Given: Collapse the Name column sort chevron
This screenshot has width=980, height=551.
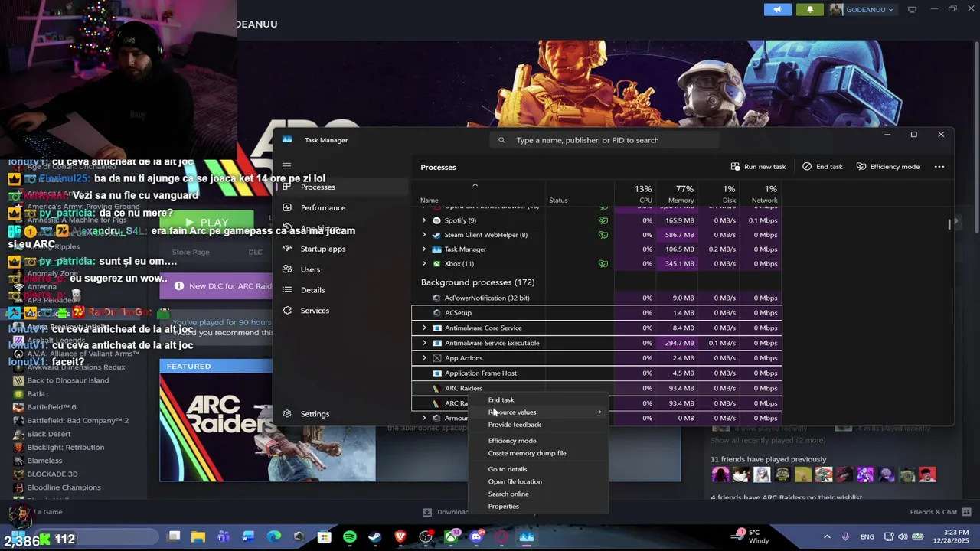Looking at the screenshot, I should (x=475, y=185).
